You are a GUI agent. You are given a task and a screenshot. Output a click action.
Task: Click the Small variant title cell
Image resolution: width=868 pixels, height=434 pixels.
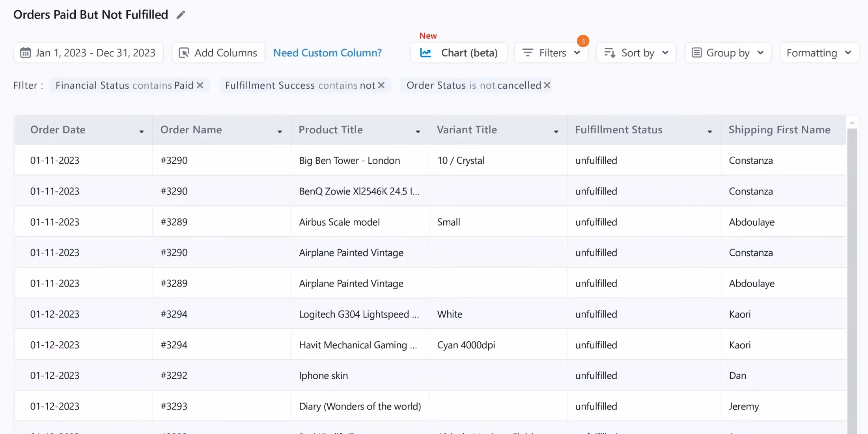pyautogui.click(x=498, y=222)
